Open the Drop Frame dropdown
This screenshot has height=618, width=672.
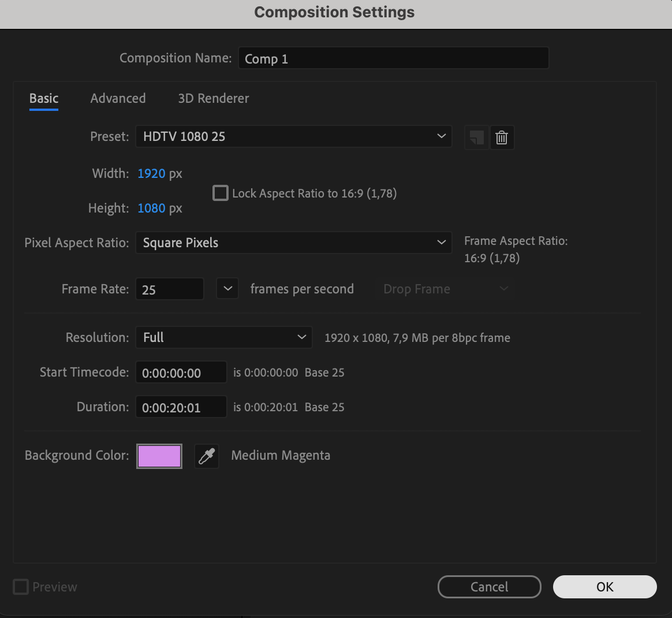446,289
